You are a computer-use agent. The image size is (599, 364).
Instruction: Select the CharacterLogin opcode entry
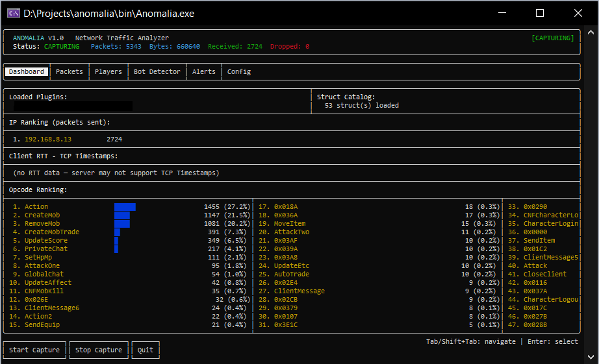tap(550, 224)
